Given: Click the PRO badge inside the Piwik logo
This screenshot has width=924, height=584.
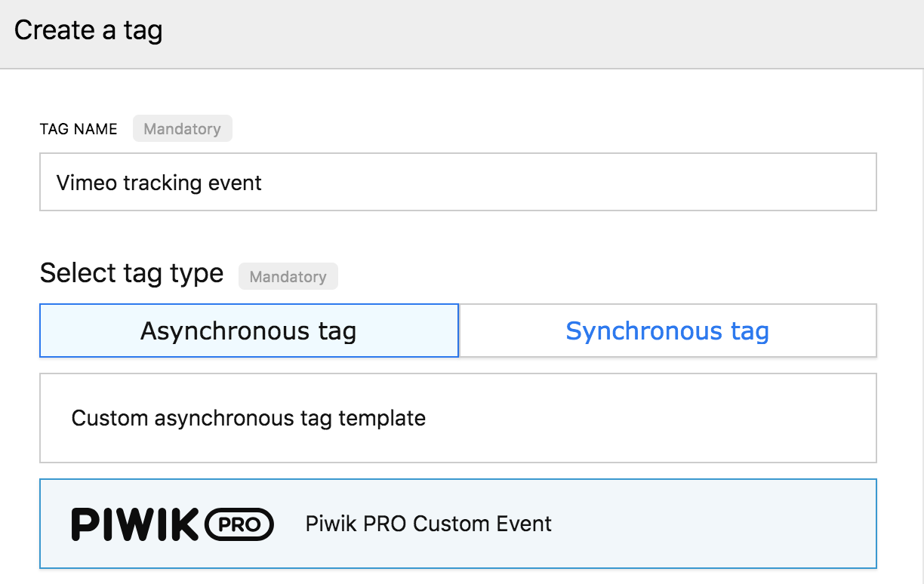Looking at the screenshot, I should tap(239, 524).
